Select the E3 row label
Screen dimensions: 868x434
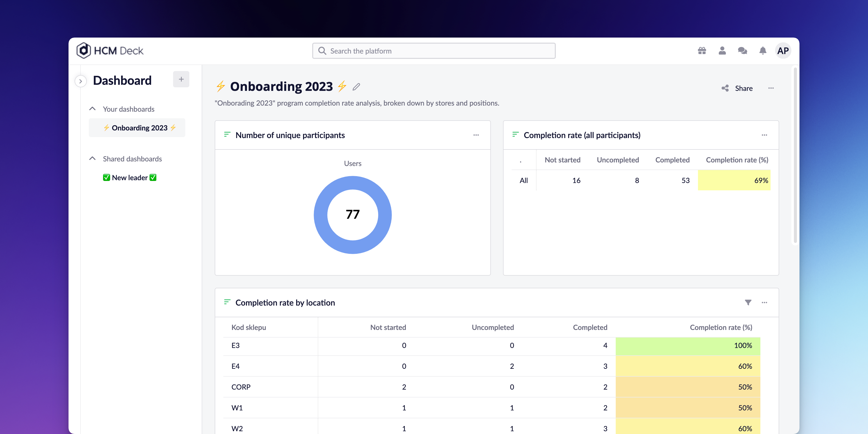(x=236, y=345)
